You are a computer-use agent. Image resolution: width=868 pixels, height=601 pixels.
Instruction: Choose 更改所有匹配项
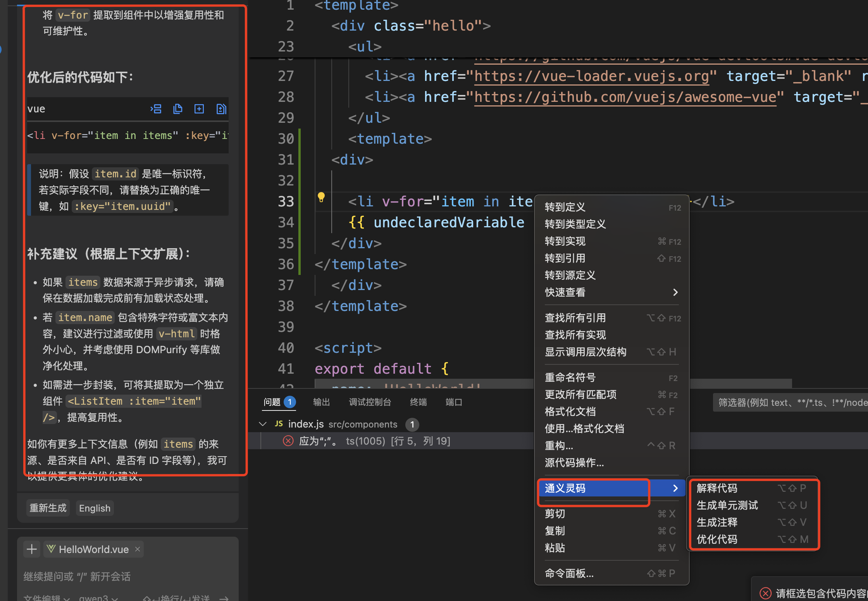[x=611, y=395]
